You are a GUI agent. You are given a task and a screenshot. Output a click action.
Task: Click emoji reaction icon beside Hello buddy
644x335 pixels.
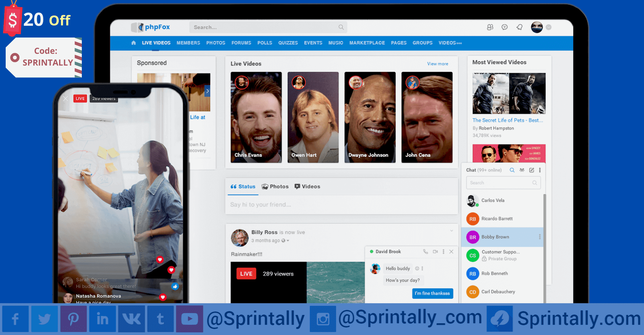click(417, 268)
